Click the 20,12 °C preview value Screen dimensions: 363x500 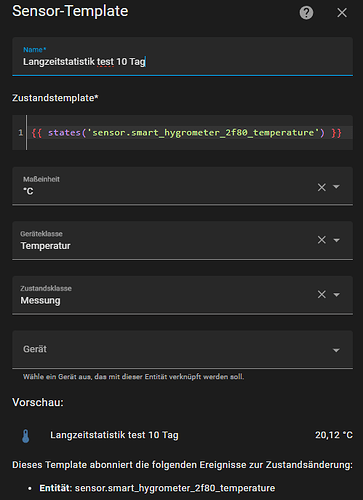point(334,435)
